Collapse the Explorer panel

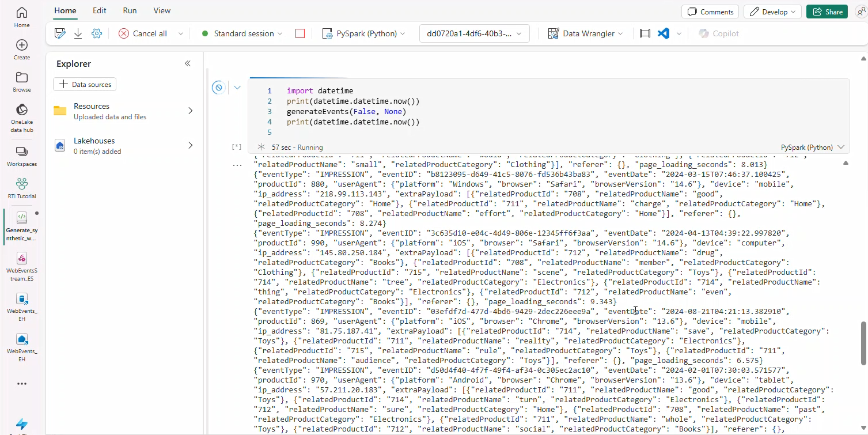188,63
